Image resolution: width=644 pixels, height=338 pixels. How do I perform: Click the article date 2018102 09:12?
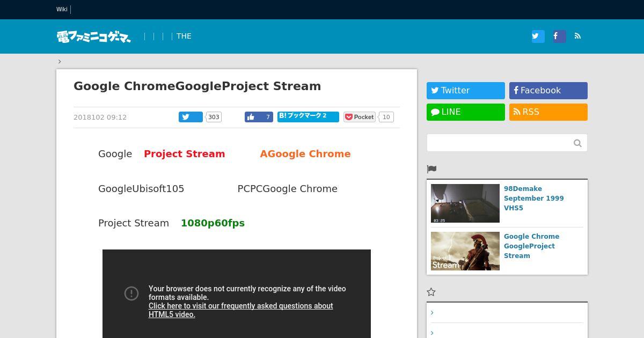pyautogui.click(x=100, y=117)
